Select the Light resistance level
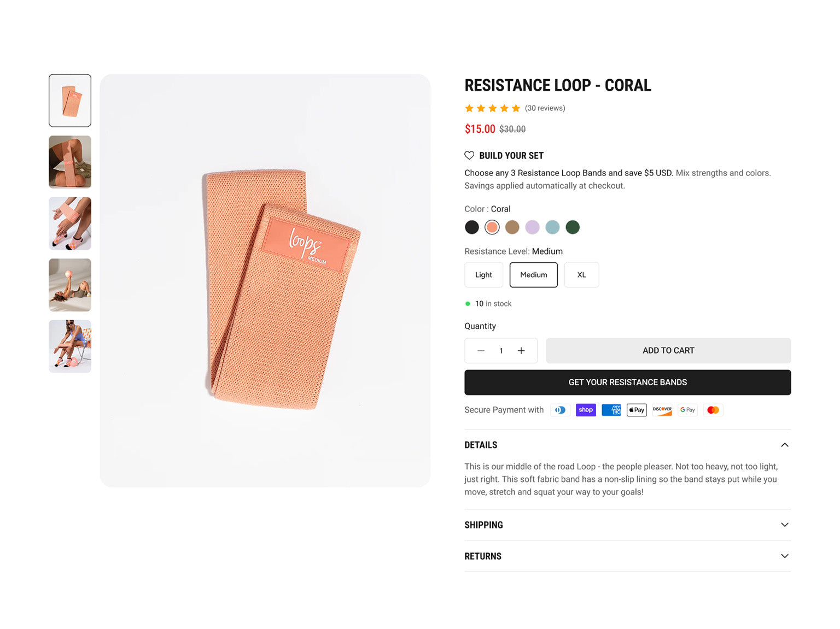Viewport: 840px width, 629px height. pos(483,275)
